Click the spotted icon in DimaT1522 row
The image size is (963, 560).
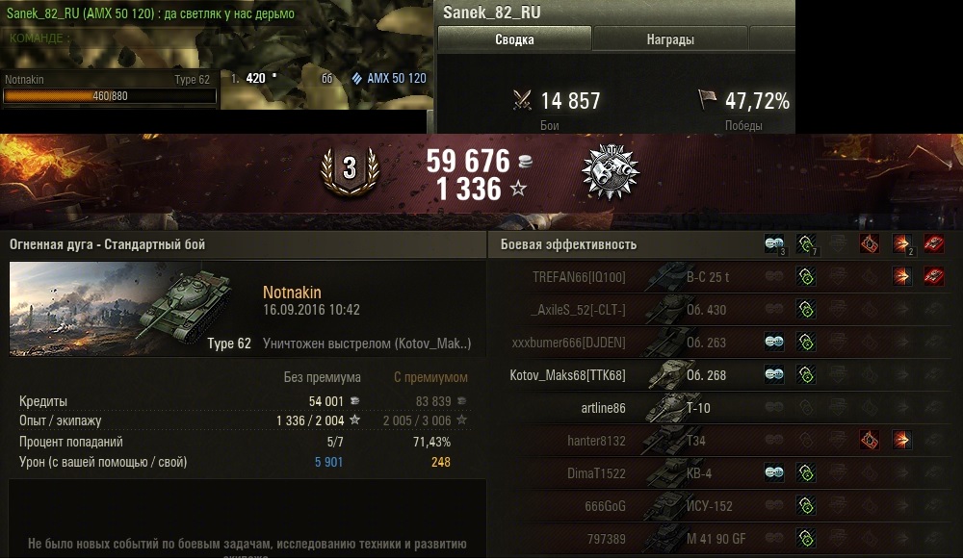(x=774, y=472)
